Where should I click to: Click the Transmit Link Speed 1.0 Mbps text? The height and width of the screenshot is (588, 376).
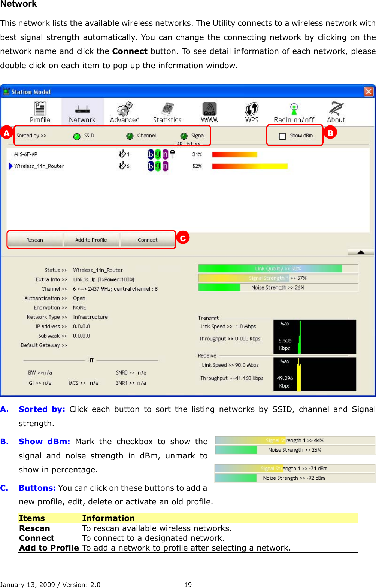(228, 327)
